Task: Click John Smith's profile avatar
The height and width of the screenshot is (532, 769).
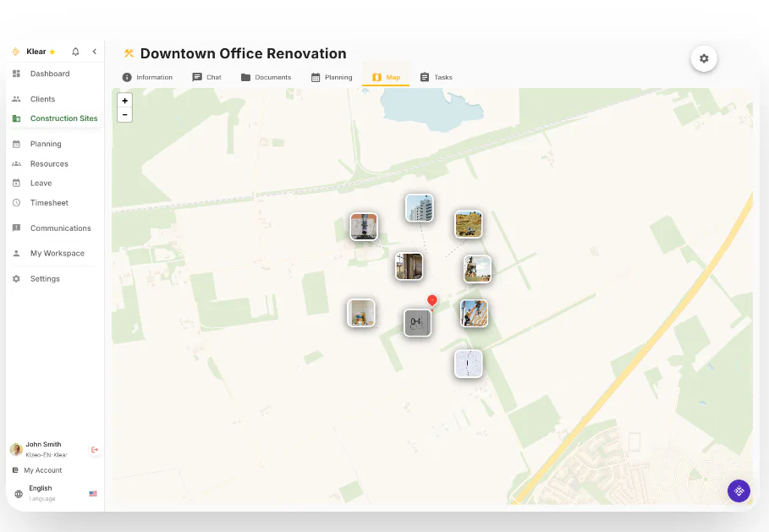Action: pyautogui.click(x=16, y=449)
